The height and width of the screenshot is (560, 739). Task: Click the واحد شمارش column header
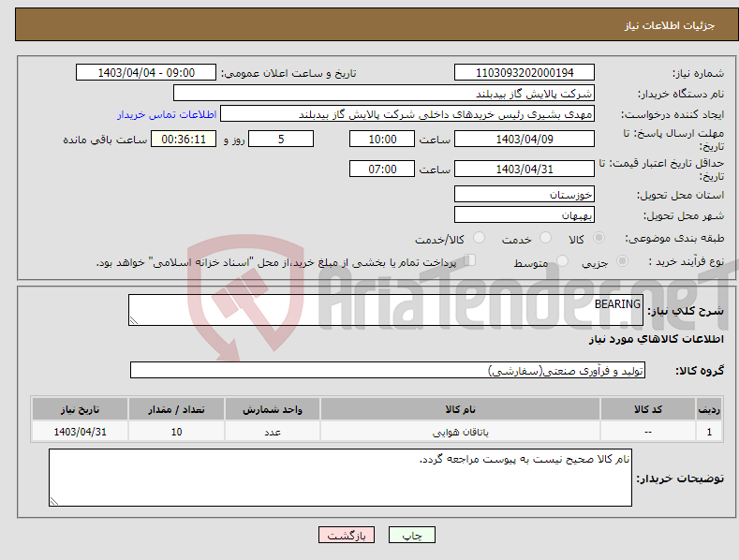(273, 409)
